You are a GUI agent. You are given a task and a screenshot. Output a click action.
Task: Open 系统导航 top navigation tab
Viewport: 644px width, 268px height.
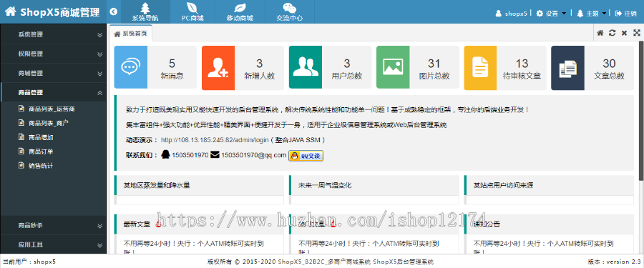[x=145, y=12]
